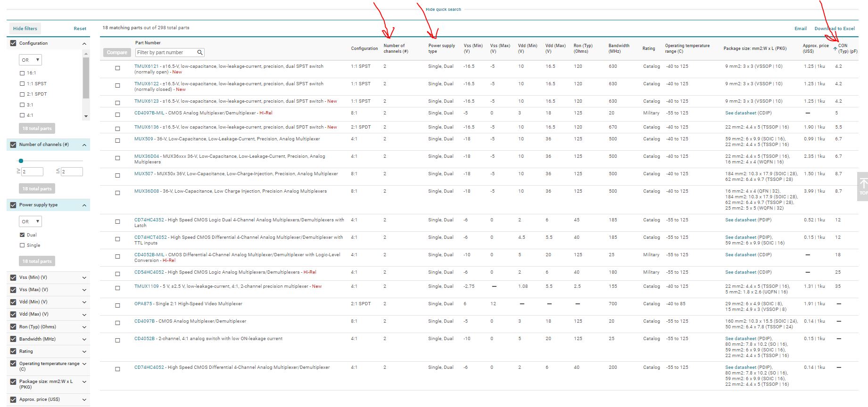Click the Number of channels slider handle
Screen dimensions: 868x407
pos(21,161)
